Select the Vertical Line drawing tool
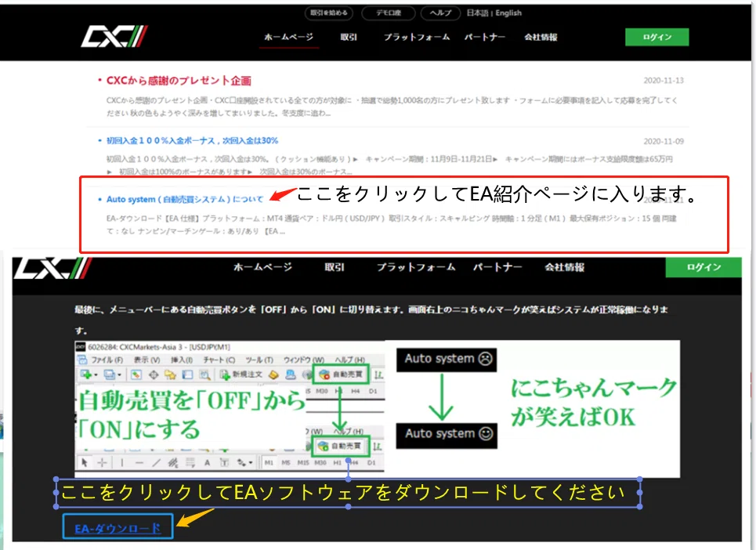This screenshot has height=550, width=756. 122,463
